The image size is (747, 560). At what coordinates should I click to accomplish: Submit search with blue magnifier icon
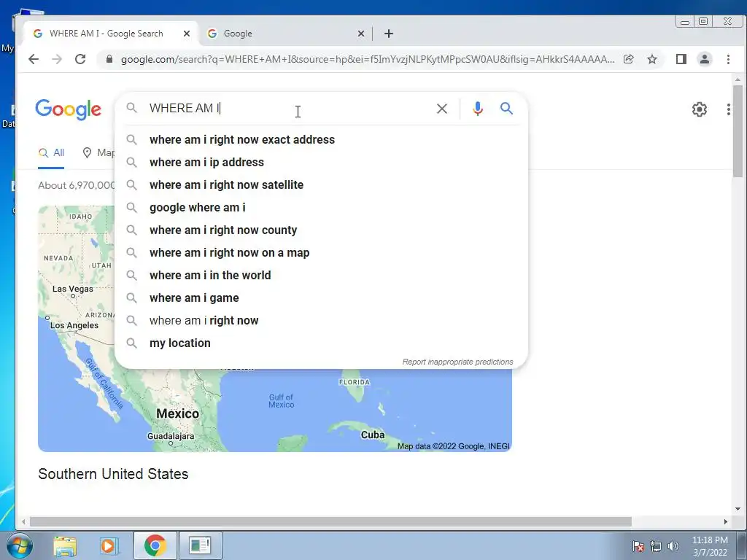click(506, 109)
